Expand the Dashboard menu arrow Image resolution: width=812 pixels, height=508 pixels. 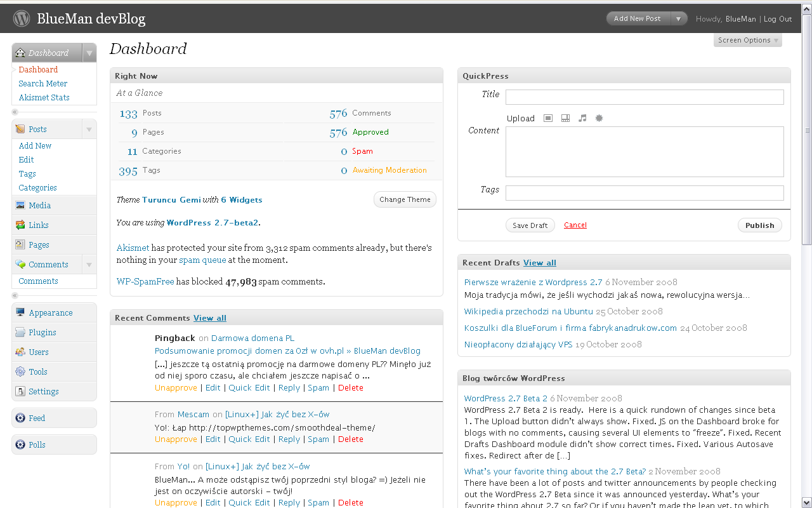pos(89,53)
